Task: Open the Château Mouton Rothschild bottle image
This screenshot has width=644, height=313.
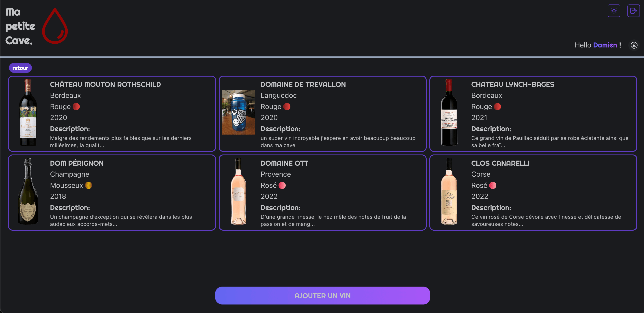Action: pyautogui.click(x=28, y=112)
